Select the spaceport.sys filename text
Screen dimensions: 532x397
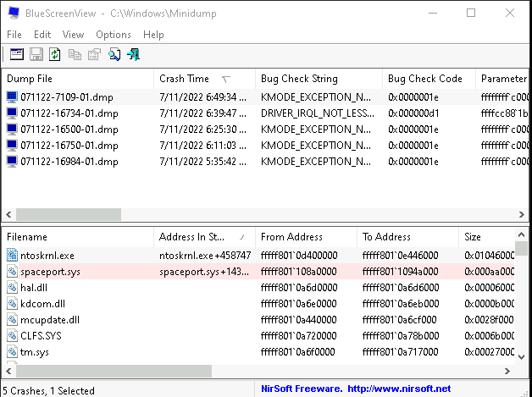(x=50, y=272)
